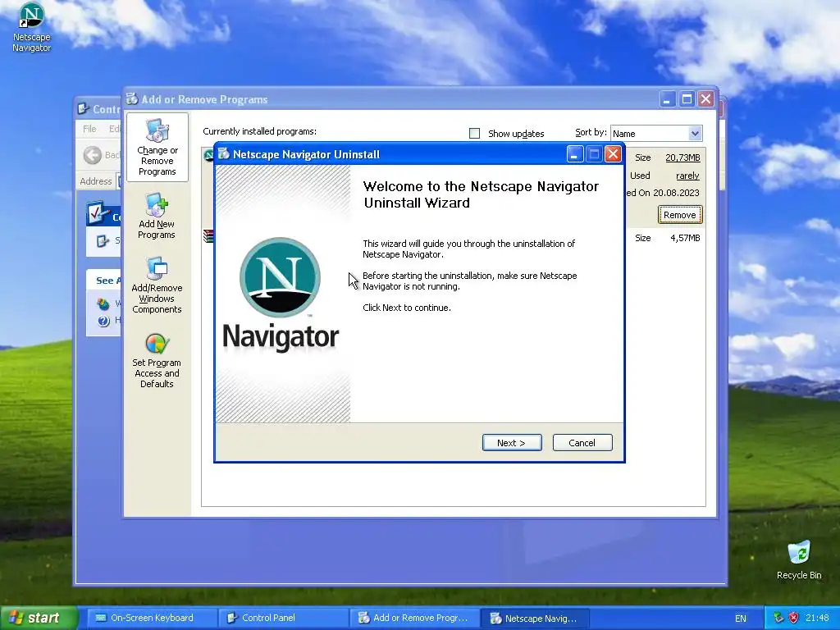Click the Control Panel window title icon

[83, 109]
